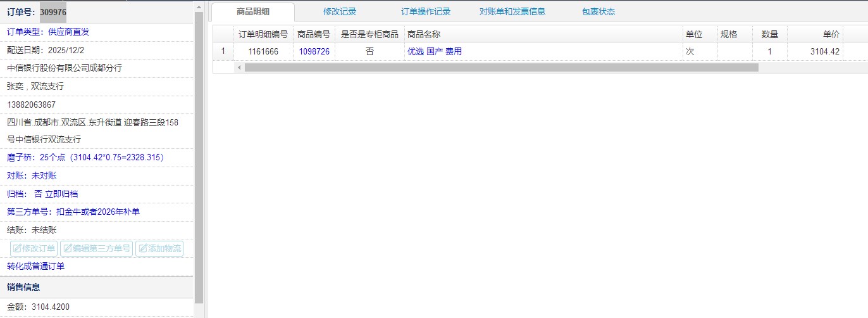Click the horizontal scrollbar under the grid

point(501,67)
